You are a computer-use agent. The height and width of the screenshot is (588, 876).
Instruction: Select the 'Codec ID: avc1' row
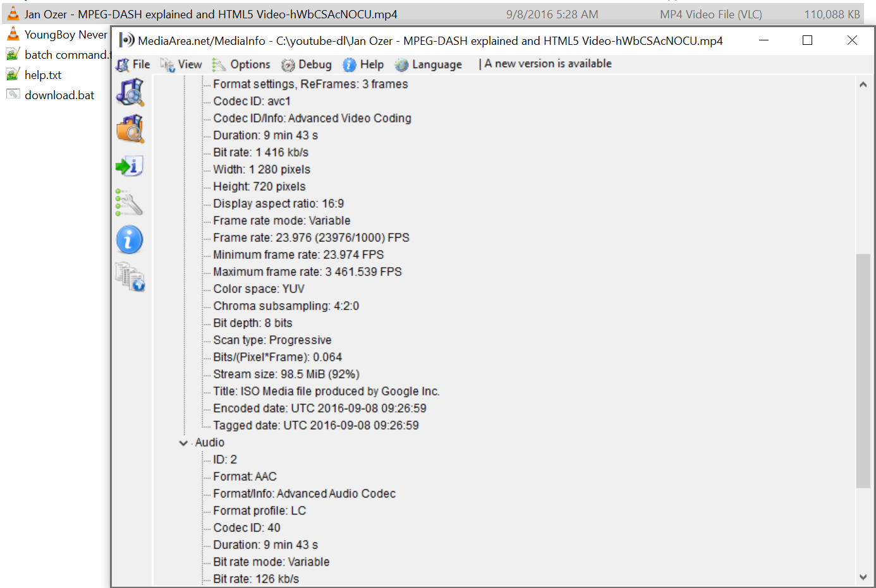click(252, 101)
